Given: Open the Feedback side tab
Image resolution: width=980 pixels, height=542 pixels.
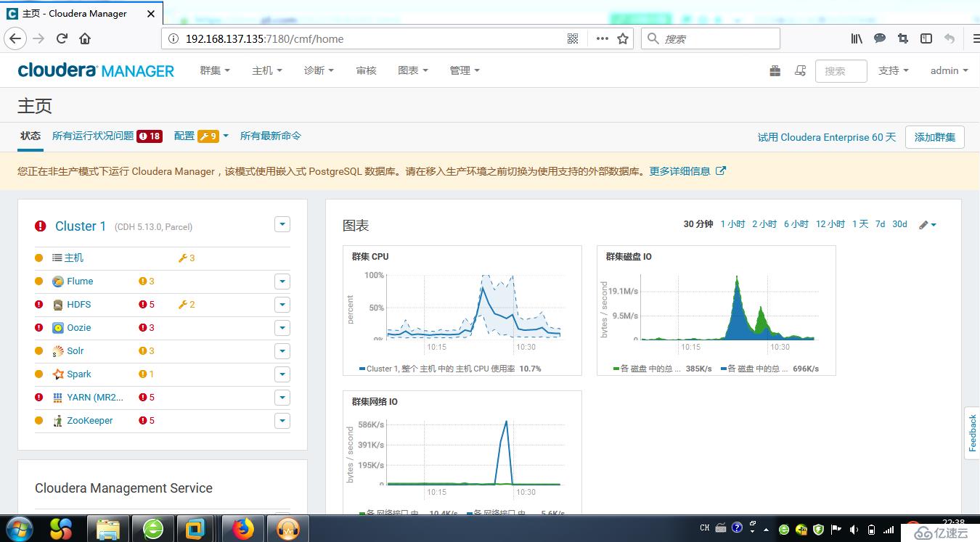Looking at the screenshot, I should [x=972, y=432].
